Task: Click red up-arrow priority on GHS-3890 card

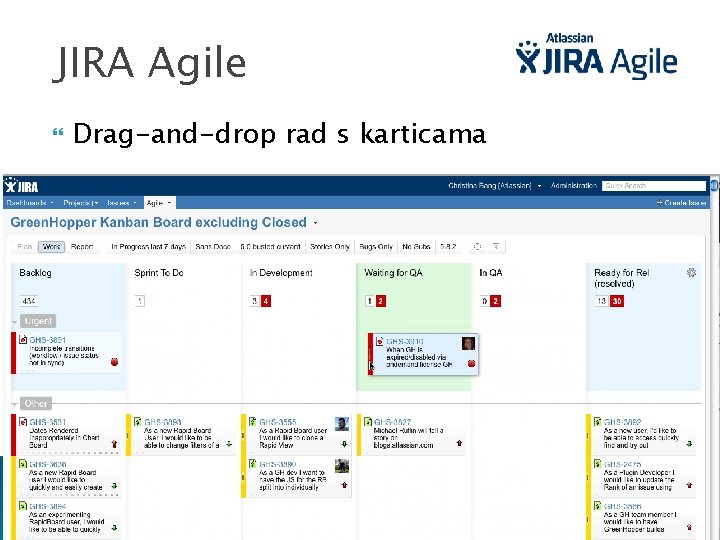Action: [344, 485]
